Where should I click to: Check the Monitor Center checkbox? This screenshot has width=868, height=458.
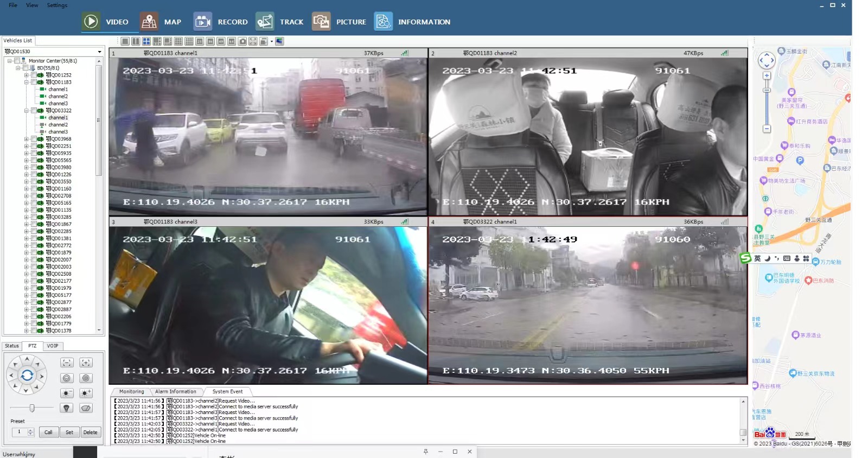[17, 61]
